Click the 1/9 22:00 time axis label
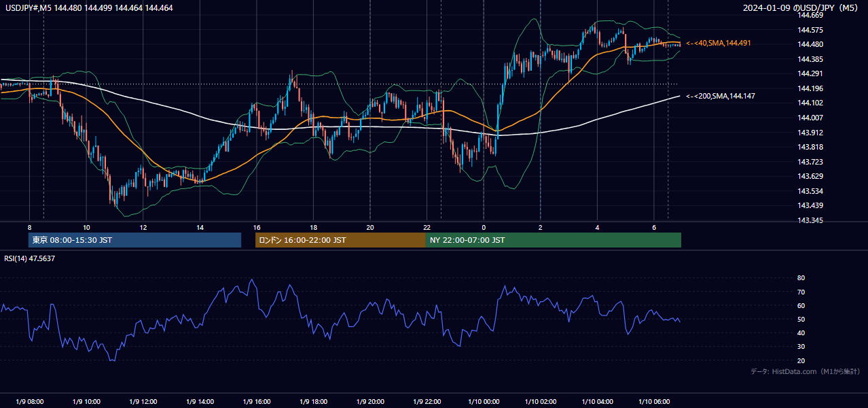This screenshot has width=868, height=408. coord(427,401)
